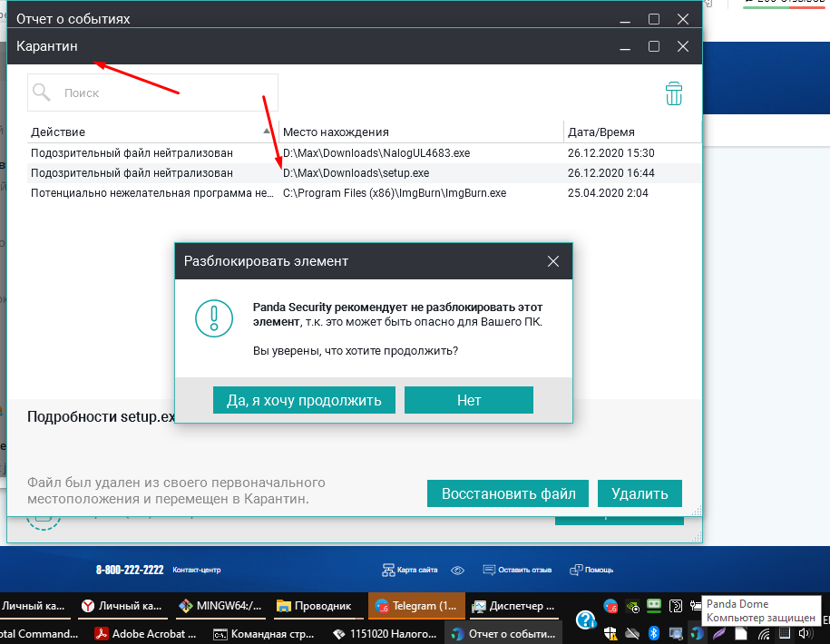Click the 'Дата/Время' column header
The width and height of the screenshot is (830, 644).
(632, 132)
